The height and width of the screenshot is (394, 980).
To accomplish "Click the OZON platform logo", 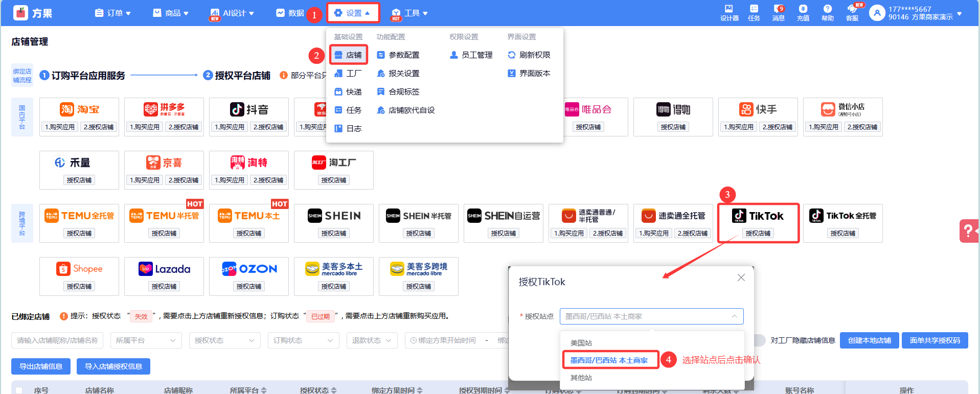I will (249, 269).
